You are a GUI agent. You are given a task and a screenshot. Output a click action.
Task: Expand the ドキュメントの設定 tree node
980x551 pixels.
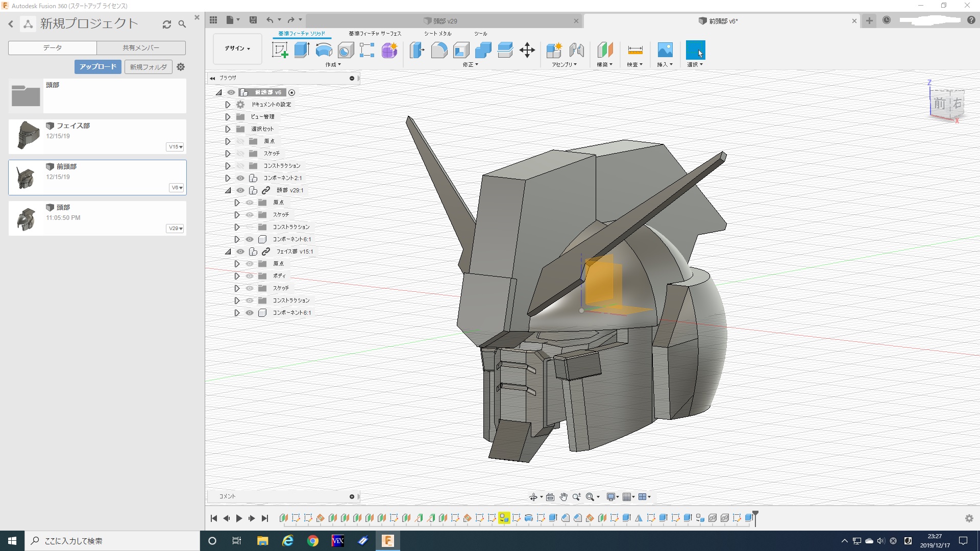coord(228,105)
